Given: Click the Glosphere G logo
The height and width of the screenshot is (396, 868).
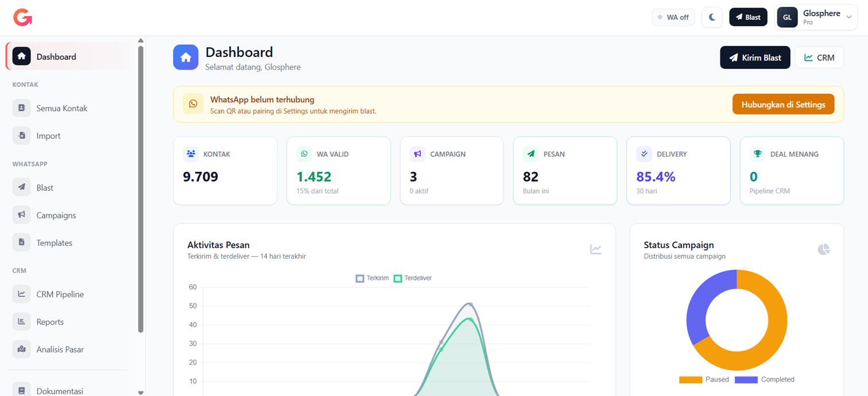Looking at the screenshot, I should [23, 17].
